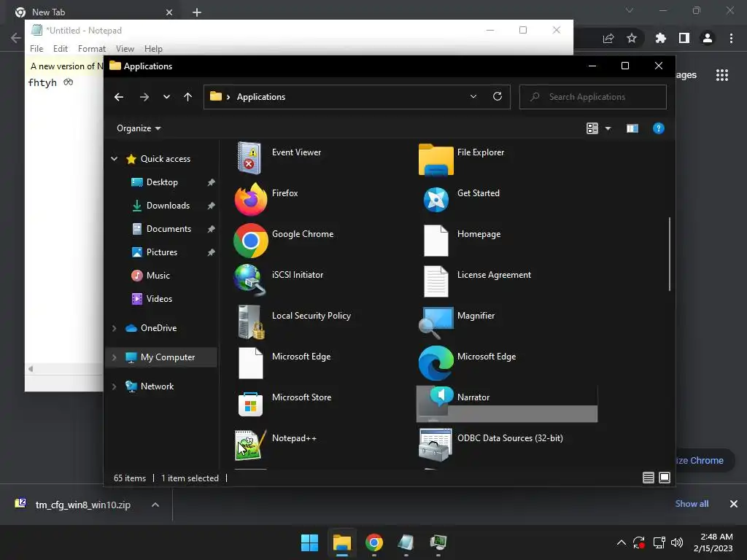Select the License Agreement document icon
This screenshot has height=560, width=747.
coord(436,281)
